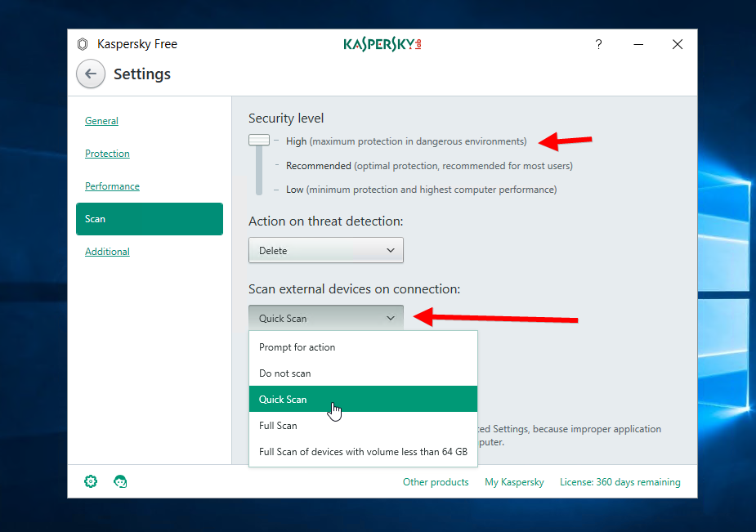Click the Kaspersky Free window title
The height and width of the screenshot is (532, 756).
(137, 44)
